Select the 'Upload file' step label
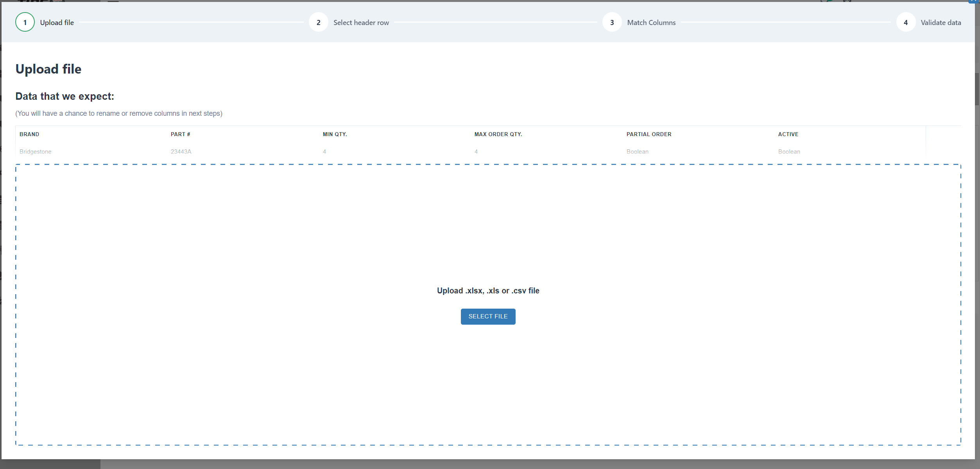This screenshot has width=980, height=469. pos(57,23)
